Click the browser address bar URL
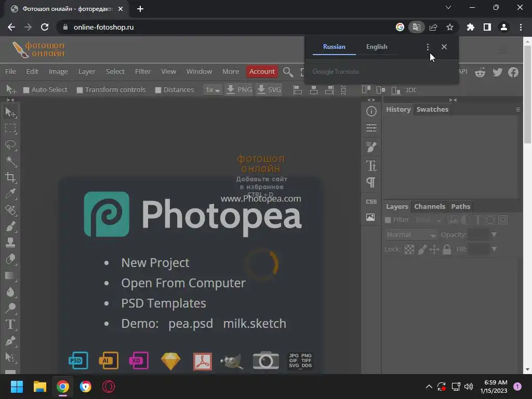The height and width of the screenshot is (399, 532). coord(103,27)
